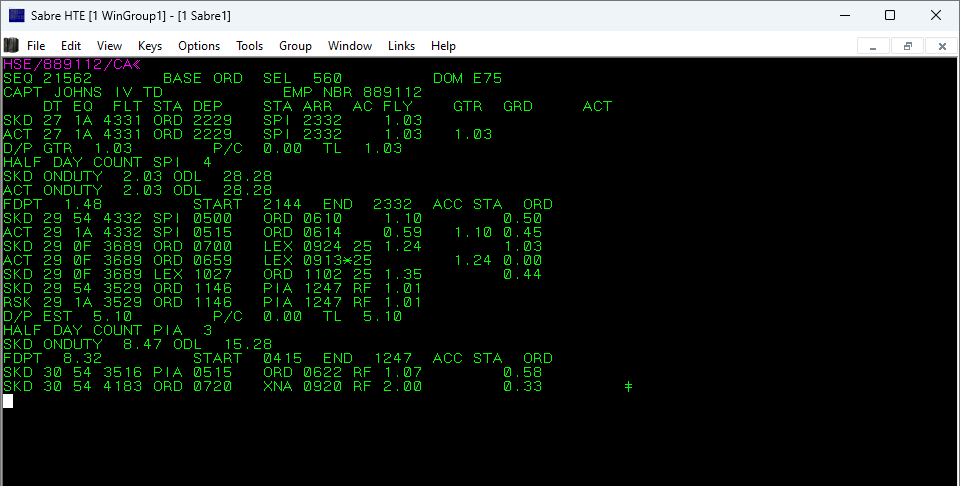Open the Edit menu
960x486 pixels.
pyautogui.click(x=71, y=46)
